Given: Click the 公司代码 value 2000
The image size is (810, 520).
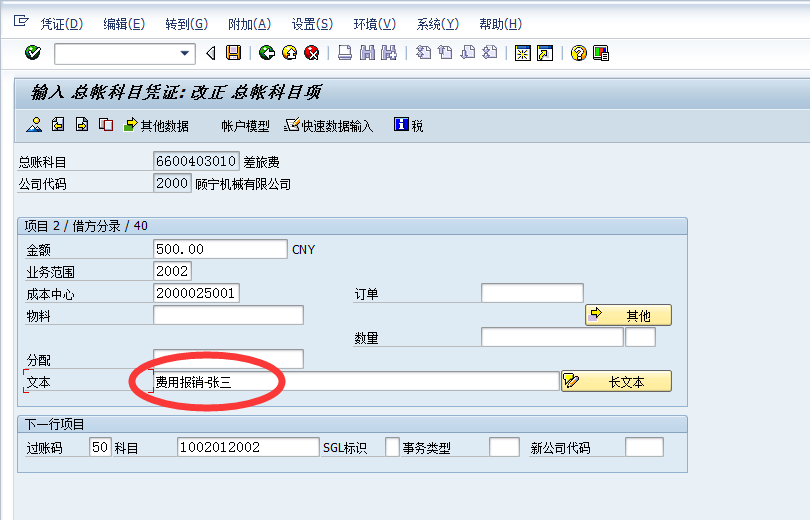Looking at the screenshot, I should click(x=173, y=183).
